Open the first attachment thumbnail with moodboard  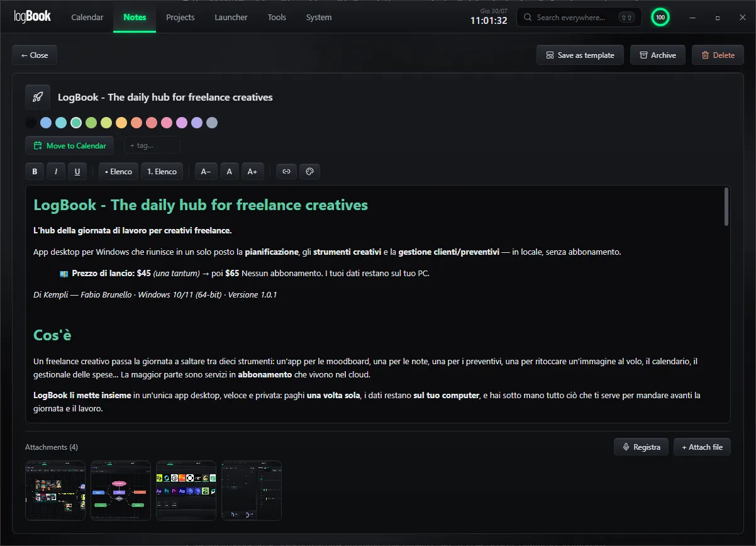(55, 491)
